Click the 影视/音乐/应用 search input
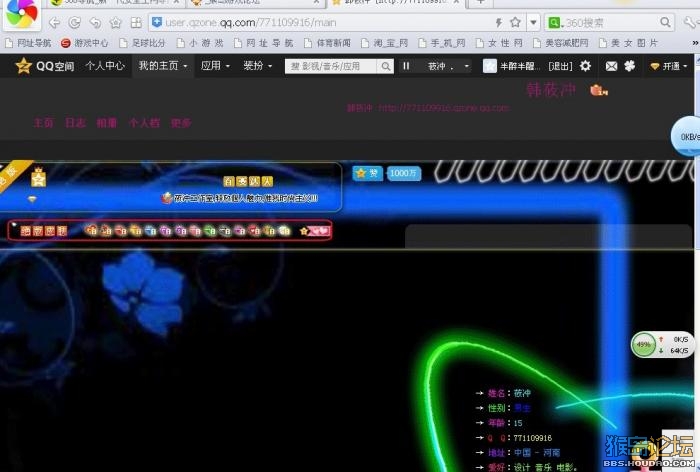700x472 pixels. tap(331, 67)
